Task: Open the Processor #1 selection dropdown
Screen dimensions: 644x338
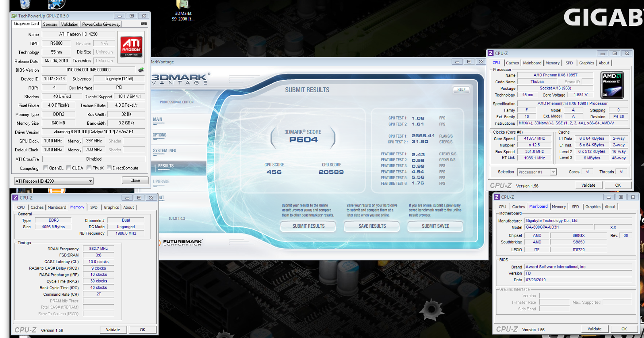Action: (537, 172)
